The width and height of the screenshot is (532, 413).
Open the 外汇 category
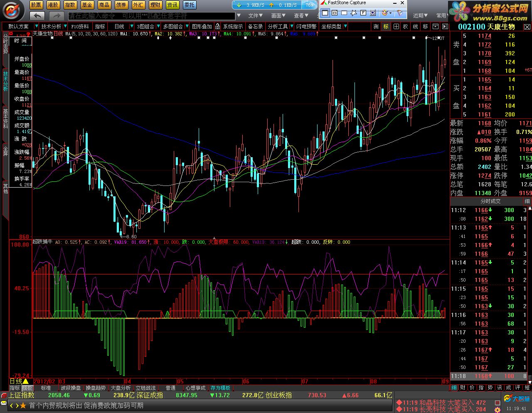pyautogui.click(x=138, y=5)
